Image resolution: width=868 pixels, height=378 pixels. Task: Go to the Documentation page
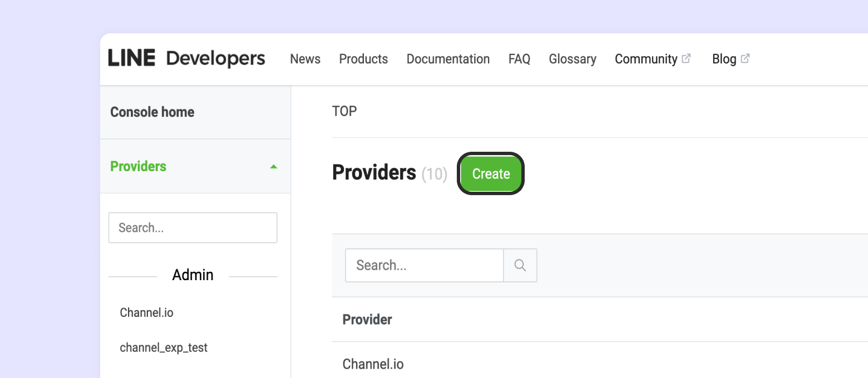tap(448, 59)
